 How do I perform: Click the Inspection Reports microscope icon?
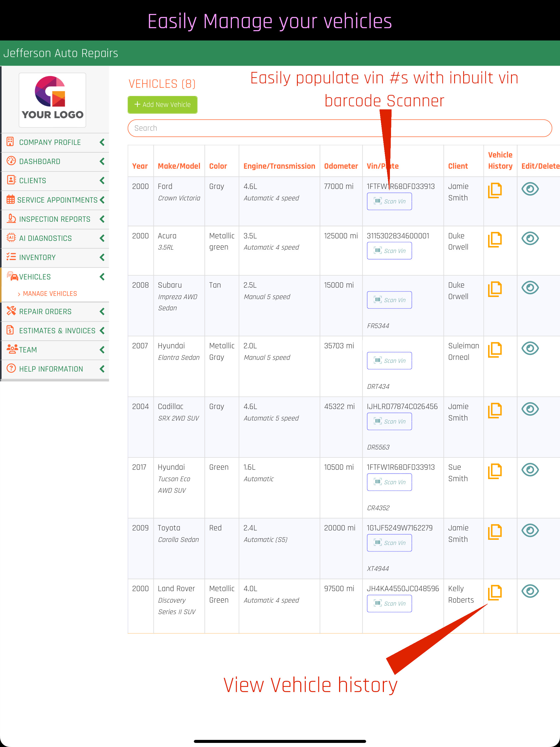(x=11, y=218)
